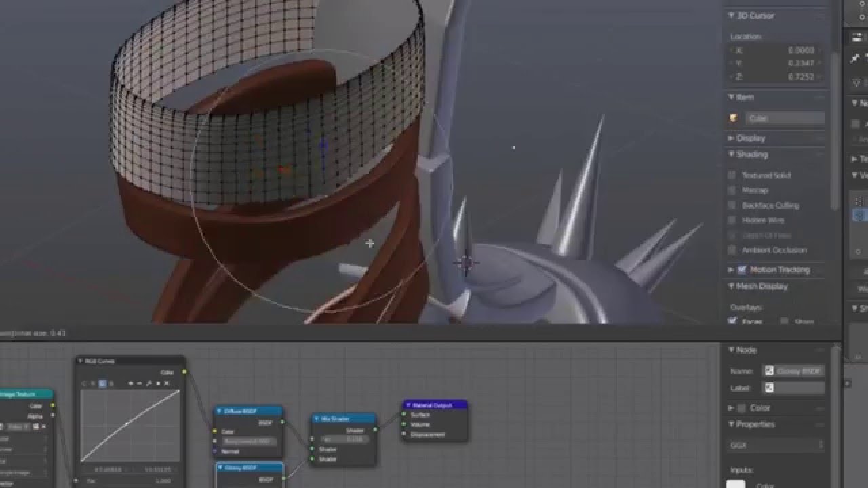Click the curve X coordinate field
The image size is (868, 488).
point(106,469)
